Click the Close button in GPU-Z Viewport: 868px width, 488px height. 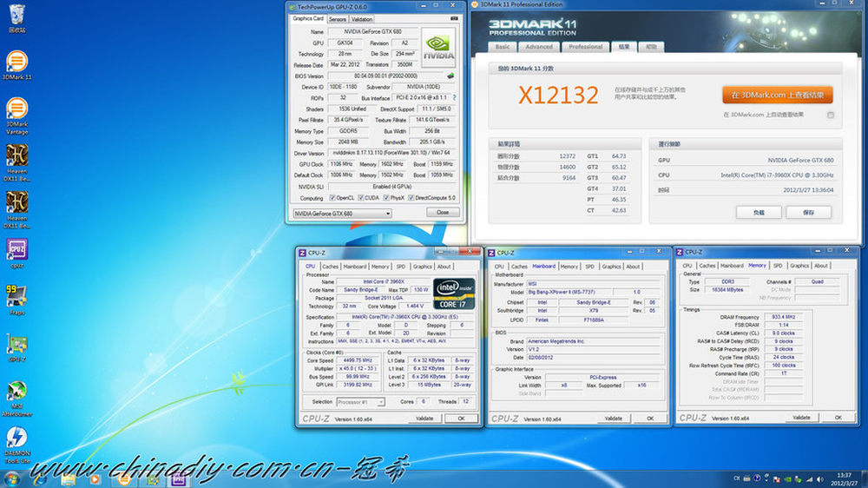tap(443, 212)
